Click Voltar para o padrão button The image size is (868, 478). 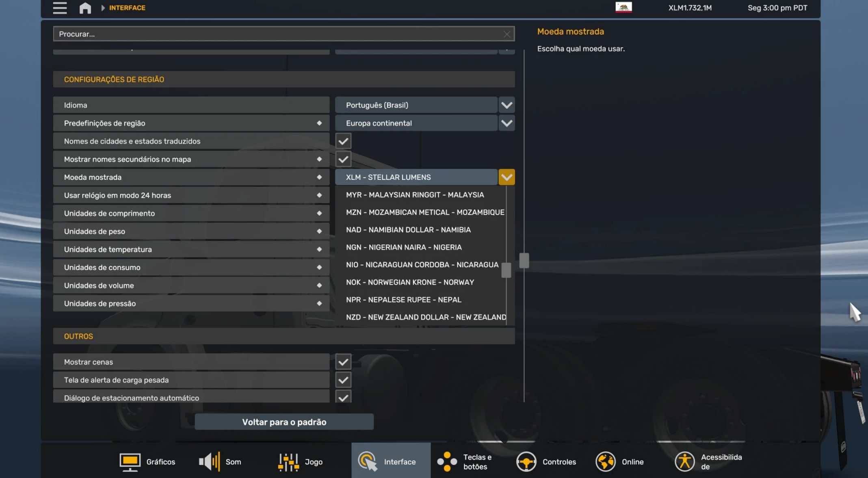point(284,422)
